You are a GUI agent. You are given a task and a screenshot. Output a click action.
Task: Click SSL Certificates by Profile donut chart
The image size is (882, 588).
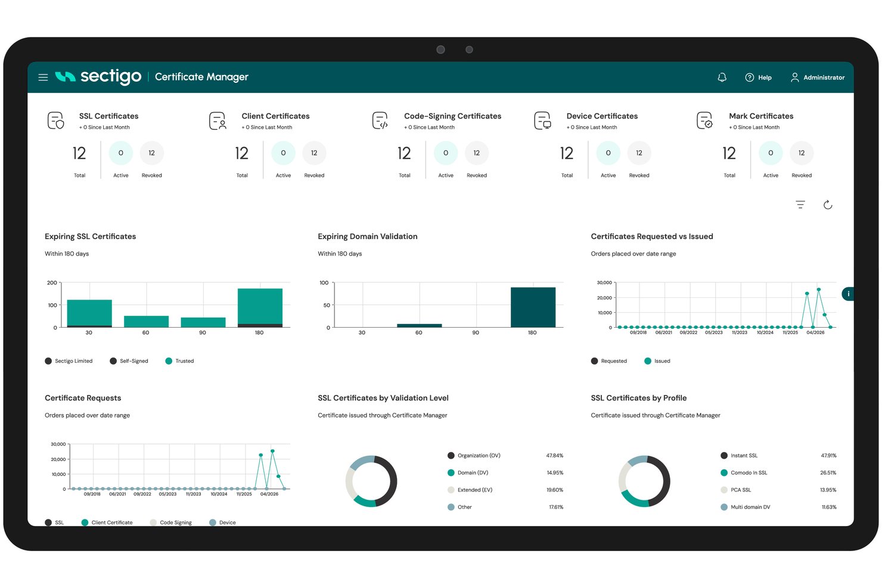tap(644, 481)
